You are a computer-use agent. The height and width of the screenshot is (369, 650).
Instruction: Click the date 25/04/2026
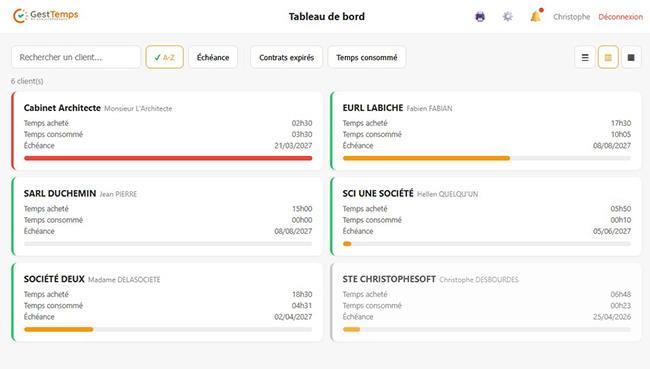612,317
